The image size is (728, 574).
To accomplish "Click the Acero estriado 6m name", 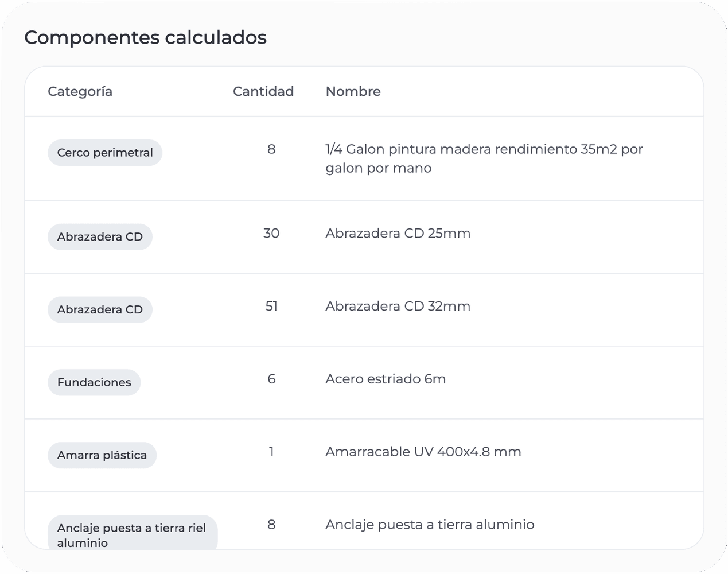I will point(386,379).
